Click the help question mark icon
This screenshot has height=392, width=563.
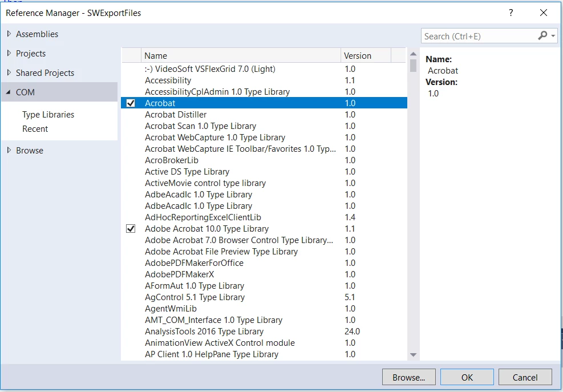coord(511,13)
